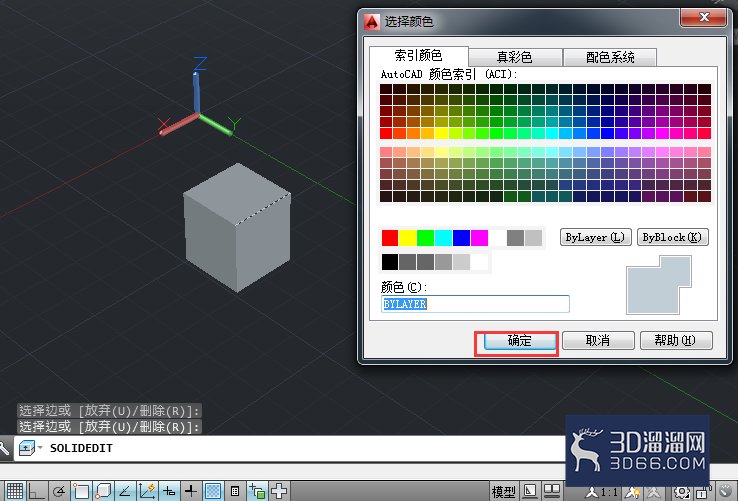This screenshot has width=738, height=501.
Task: Toggle dynamic UCS status icon
Action: (147, 491)
